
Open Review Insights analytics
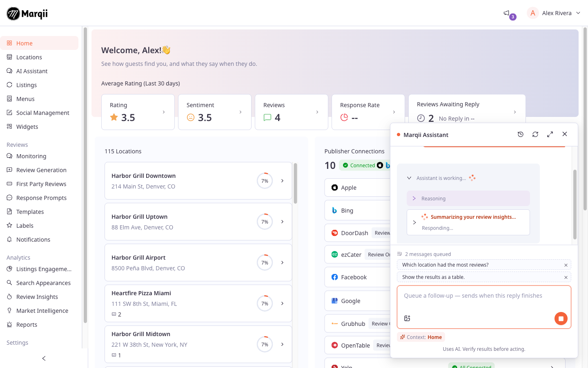[x=39, y=297]
